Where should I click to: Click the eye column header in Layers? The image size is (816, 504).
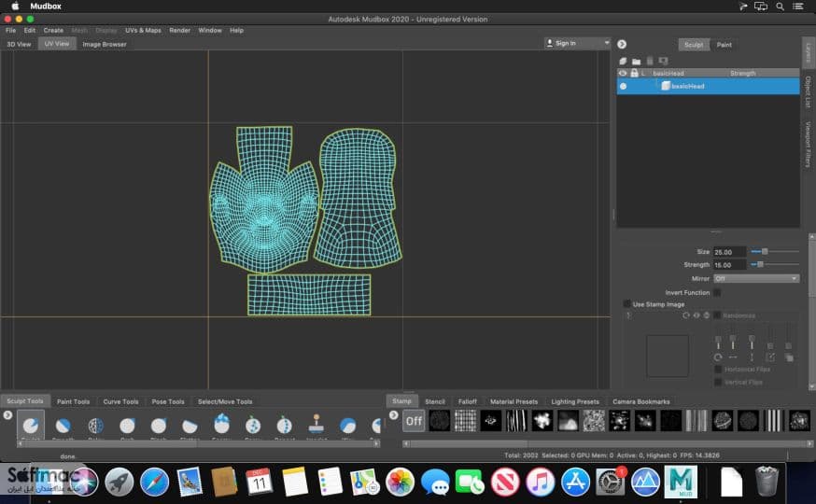pos(623,74)
